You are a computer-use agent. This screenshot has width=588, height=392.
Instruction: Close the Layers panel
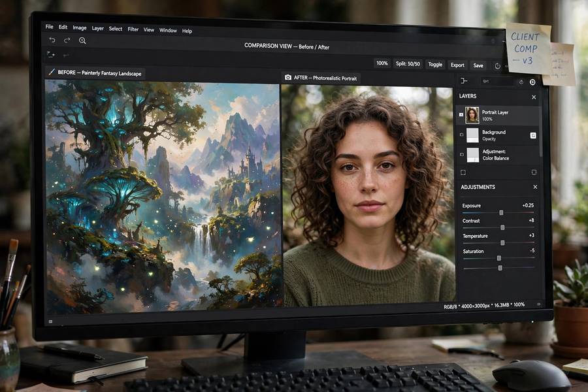(x=534, y=97)
